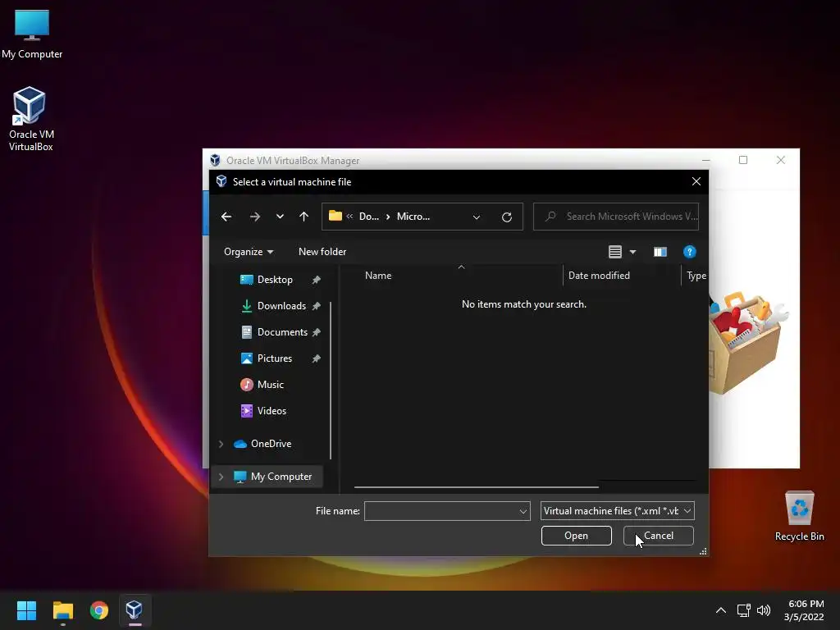
Task: Open File Explorer from the taskbar
Action: [62, 610]
